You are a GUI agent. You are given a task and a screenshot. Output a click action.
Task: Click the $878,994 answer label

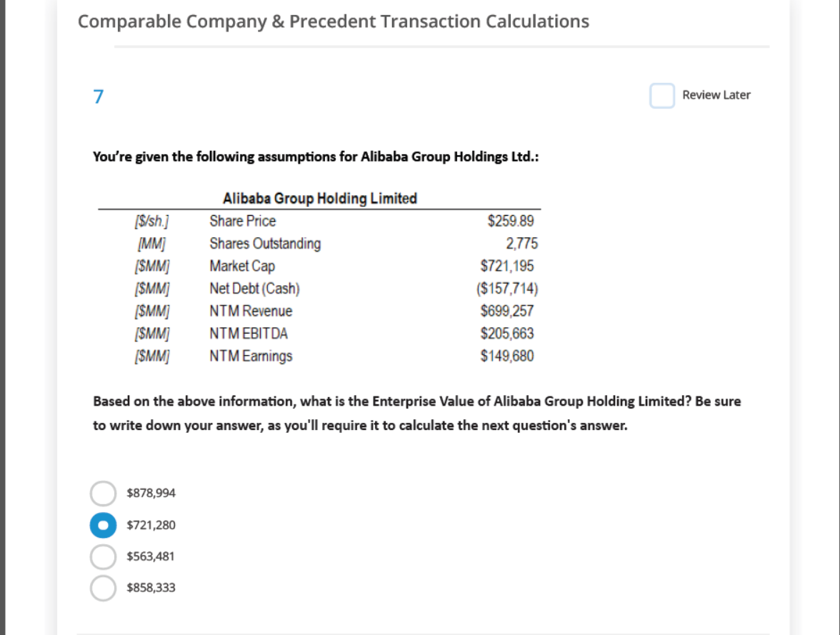(151, 493)
